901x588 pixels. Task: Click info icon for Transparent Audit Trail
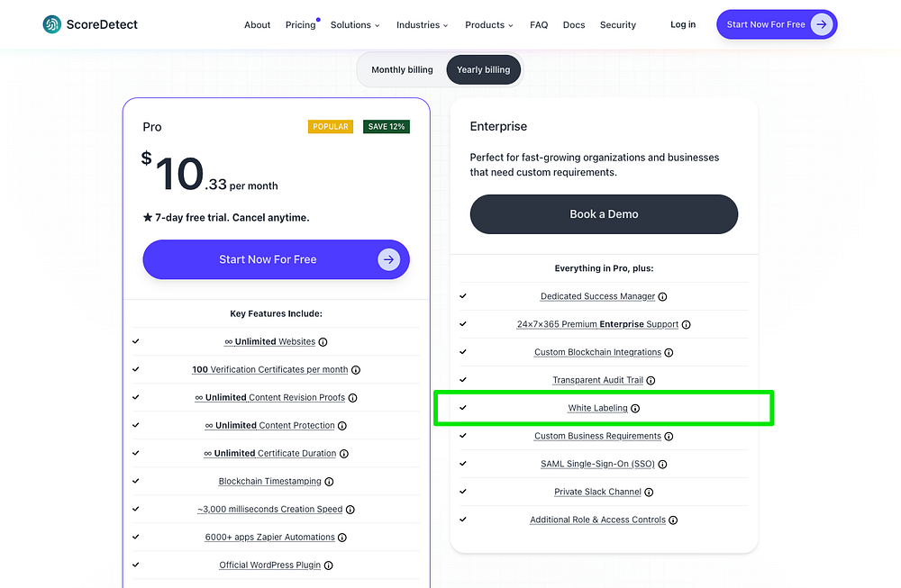[x=651, y=381]
